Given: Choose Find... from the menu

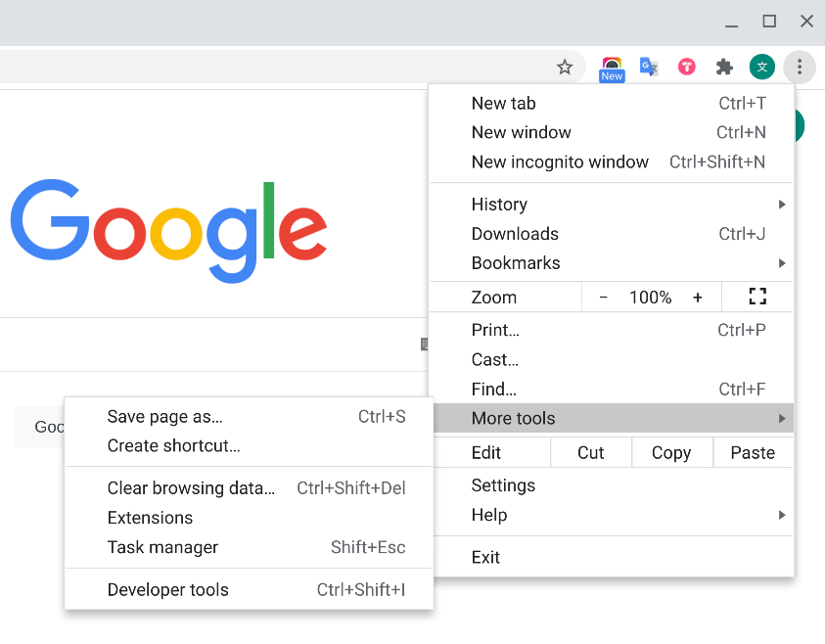Looking at the screenshot, I should 612,389.
